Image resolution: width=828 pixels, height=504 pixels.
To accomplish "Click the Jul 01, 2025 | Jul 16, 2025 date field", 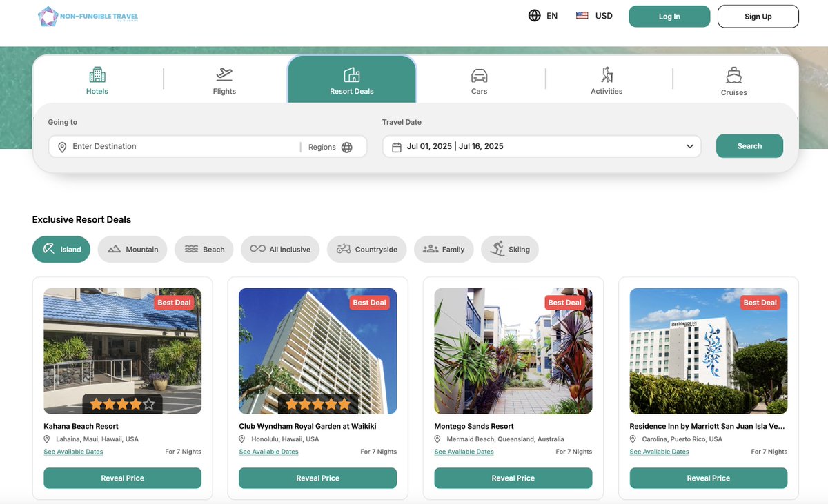I will (542, 147).
